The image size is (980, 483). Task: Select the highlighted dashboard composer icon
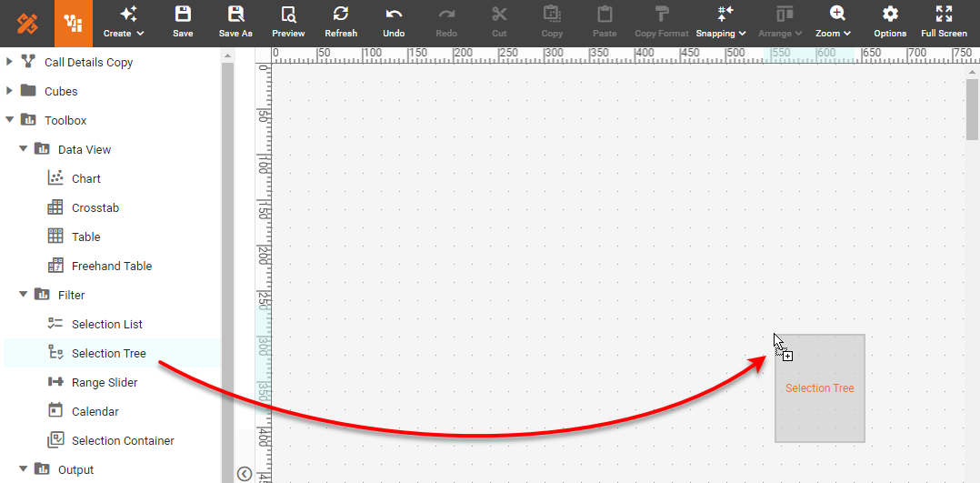coord(73,24)
